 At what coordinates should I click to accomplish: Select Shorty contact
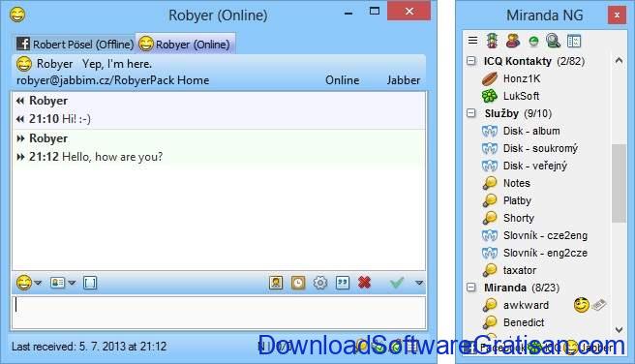[x=519, y=218]
